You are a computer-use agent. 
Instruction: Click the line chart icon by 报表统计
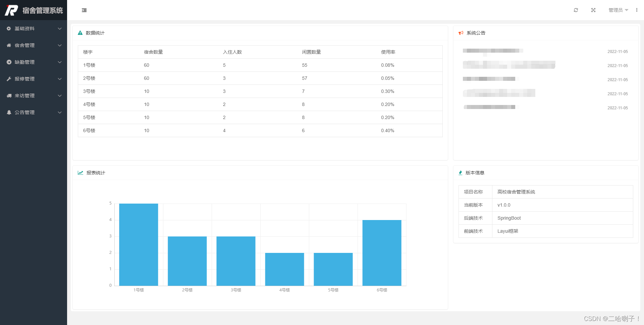coord(80,173)
